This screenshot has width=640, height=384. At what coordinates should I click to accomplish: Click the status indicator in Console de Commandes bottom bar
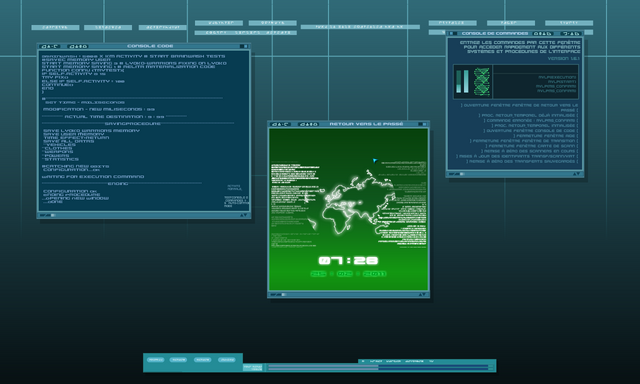[x=457, y=174]
